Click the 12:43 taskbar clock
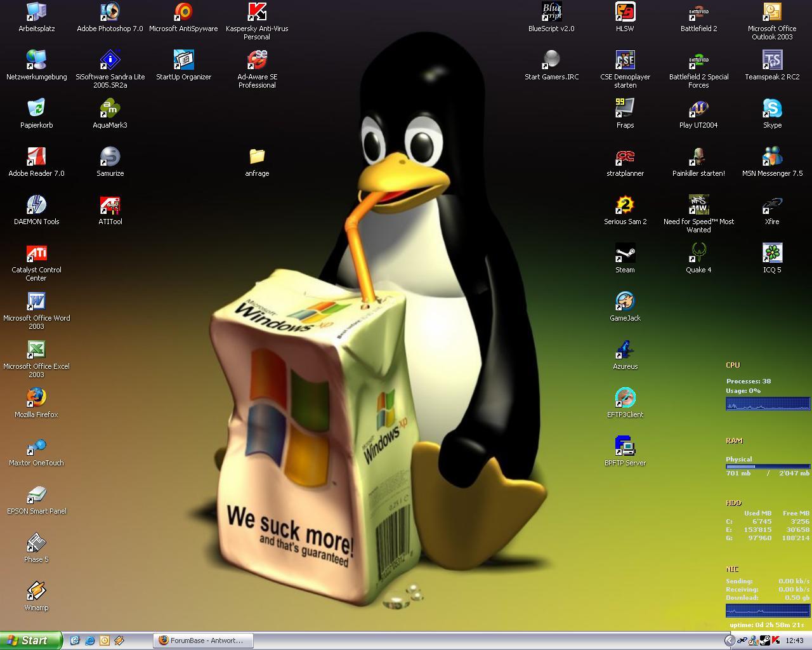Screen dimensions: 812x650 (795, 640)
